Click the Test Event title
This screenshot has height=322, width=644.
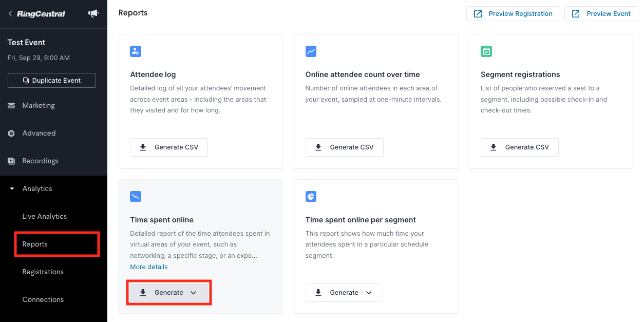[x=27, y=43]
